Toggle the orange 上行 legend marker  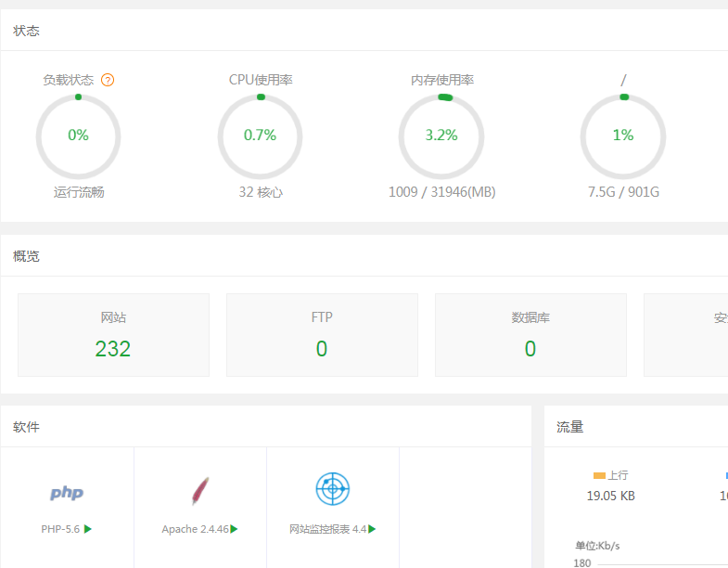tap(599, 475)
